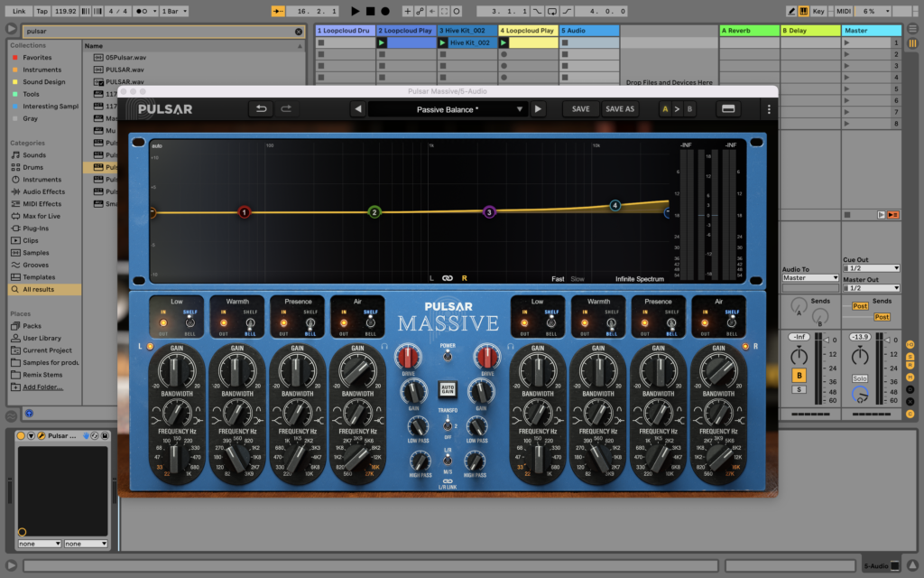Click the device hot-swap icon on Pulsar device

(x=94, y=436)
